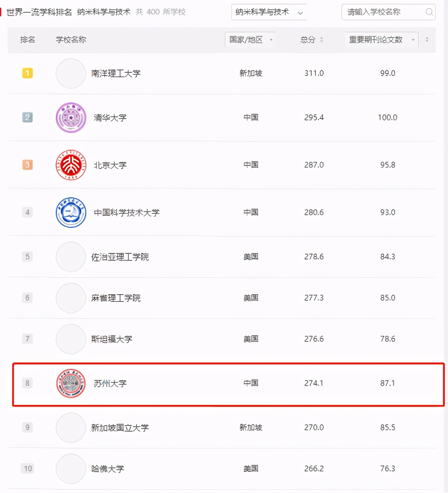Click the blank Nanyang Technological University logo placeholder
448x493 pixels.
pos(71,74)
